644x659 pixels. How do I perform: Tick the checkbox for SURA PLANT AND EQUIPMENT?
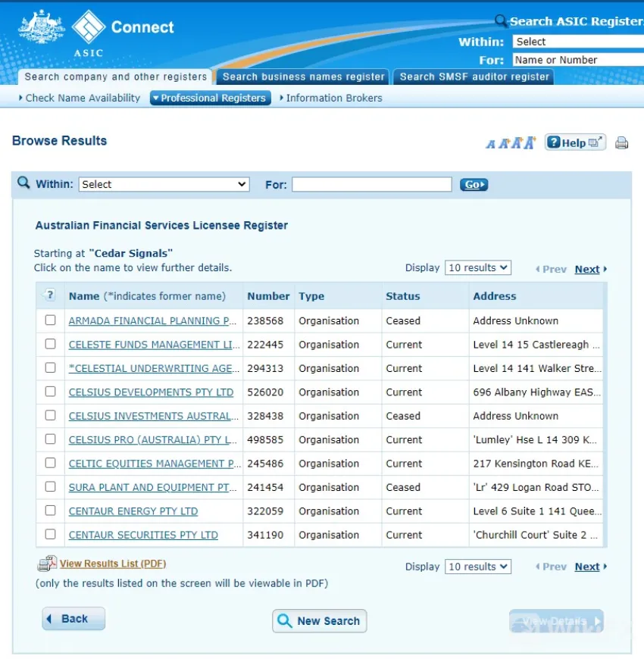(x=51, y=487)
